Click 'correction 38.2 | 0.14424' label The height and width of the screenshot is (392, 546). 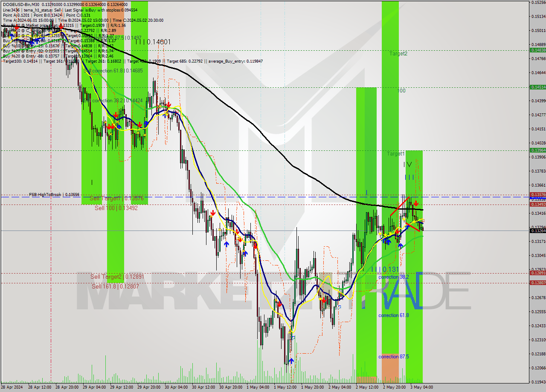[x=117, y=101]
